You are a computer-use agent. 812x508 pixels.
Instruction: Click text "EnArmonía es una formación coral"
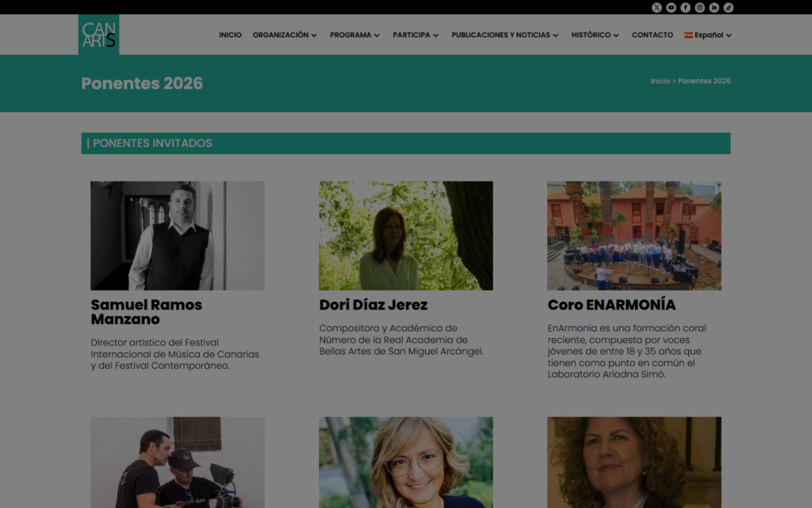627,328
